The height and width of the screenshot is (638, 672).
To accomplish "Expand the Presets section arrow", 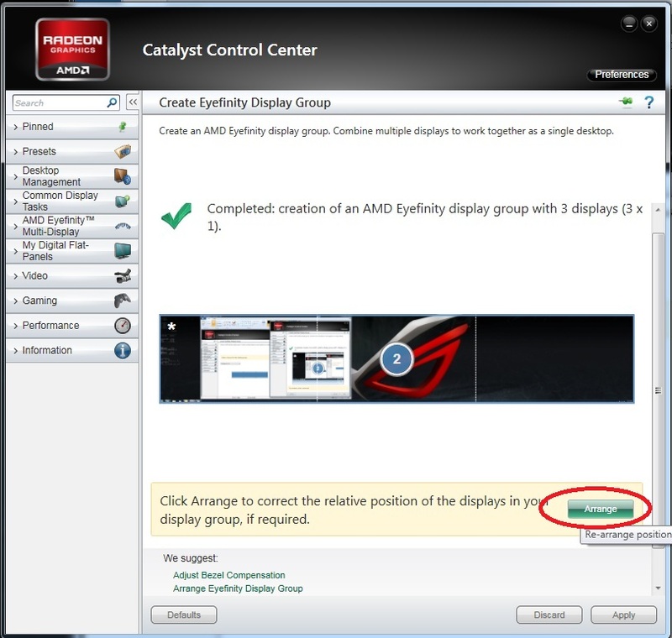I will 15,152.
